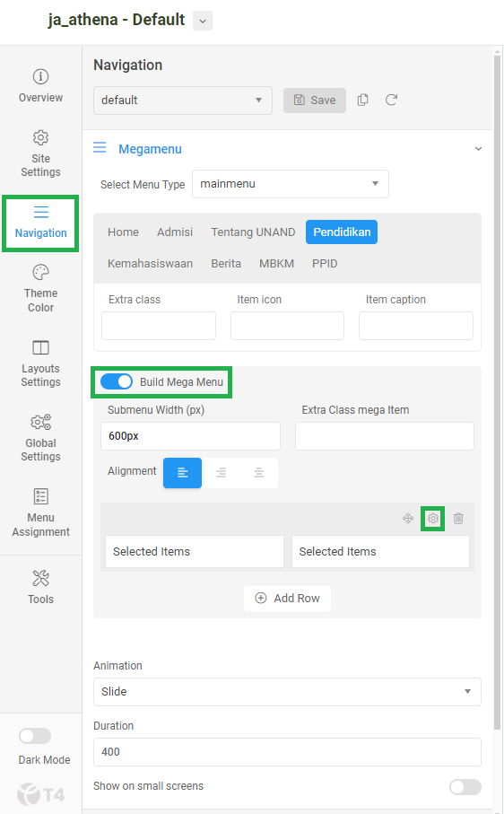Image resolution: width=504 pixels, height=814 pixels.
Task: Open the default profile dropdown
Action: (183, 101)
